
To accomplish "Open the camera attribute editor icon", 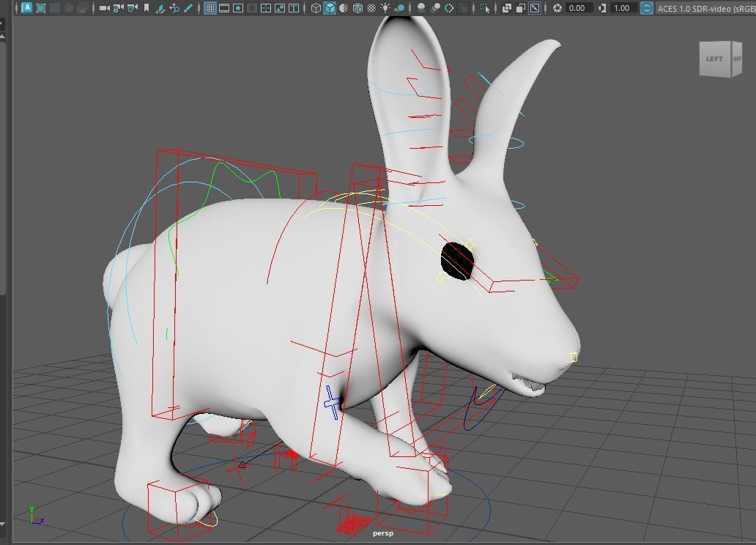I will point(130,9).
